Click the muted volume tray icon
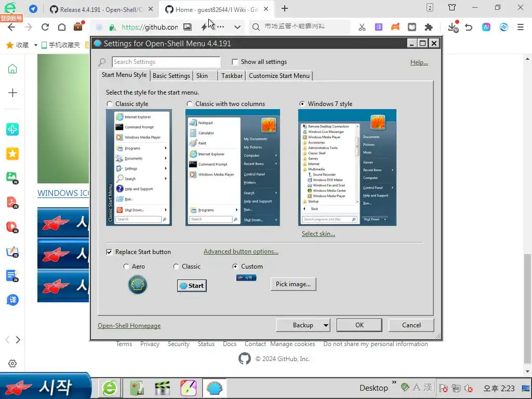 coord(468,388)
